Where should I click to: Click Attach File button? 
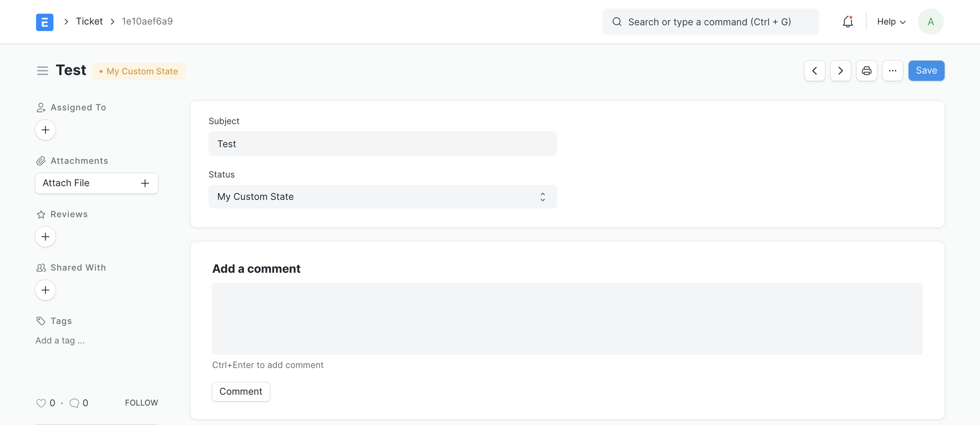tap(96, 183)
